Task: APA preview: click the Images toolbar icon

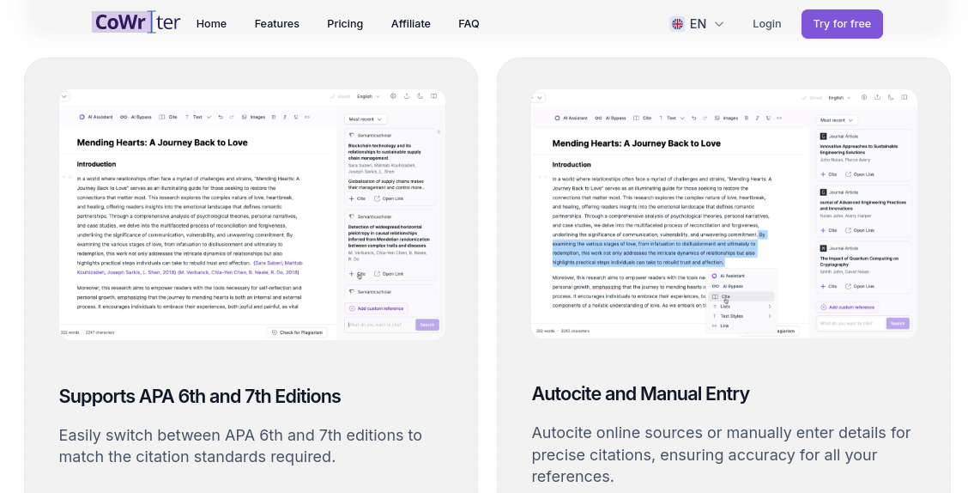Action: pos(244,117)
